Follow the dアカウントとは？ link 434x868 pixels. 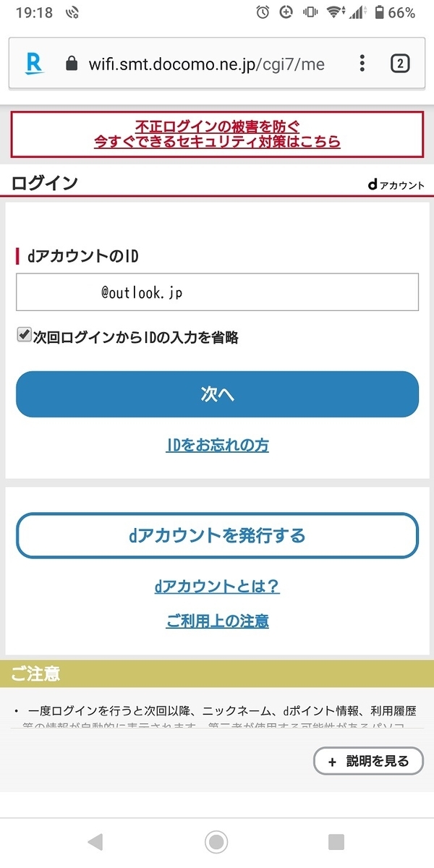pyautogui.click(x=217, y=586)
